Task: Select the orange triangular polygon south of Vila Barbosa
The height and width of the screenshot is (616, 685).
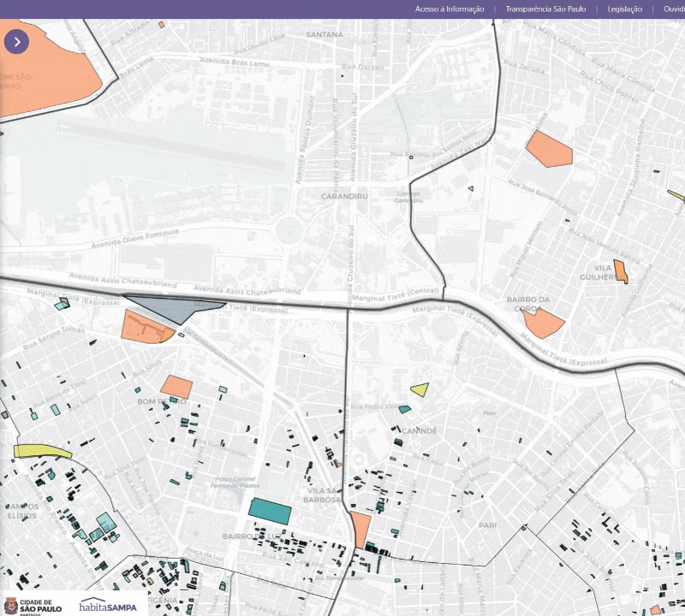Action: [360, 528]
